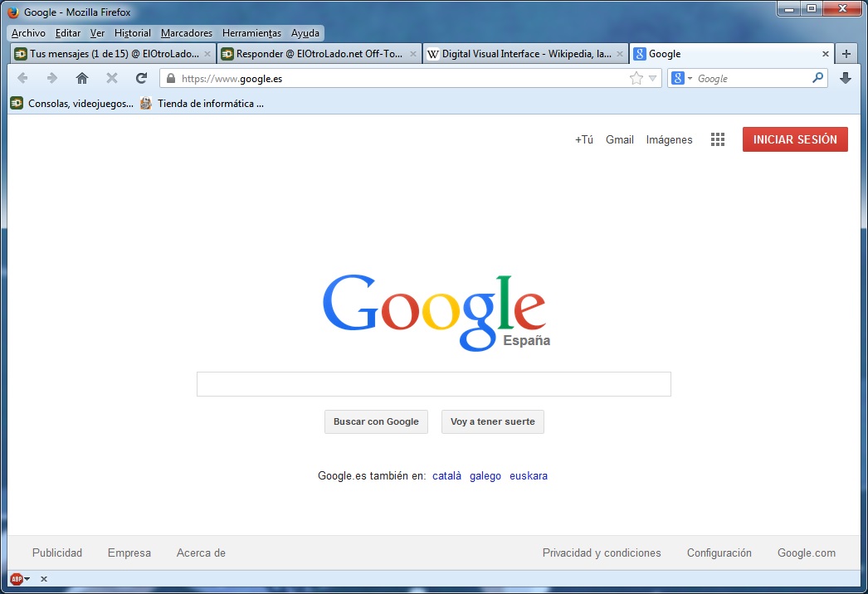
Task: Click Voy a tener suerte button
Action: coord(493,421)
